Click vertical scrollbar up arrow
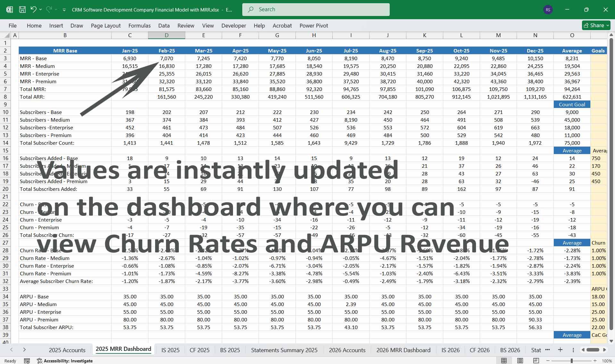This screenshot has width=615, height=364. (x=611, y=35)
